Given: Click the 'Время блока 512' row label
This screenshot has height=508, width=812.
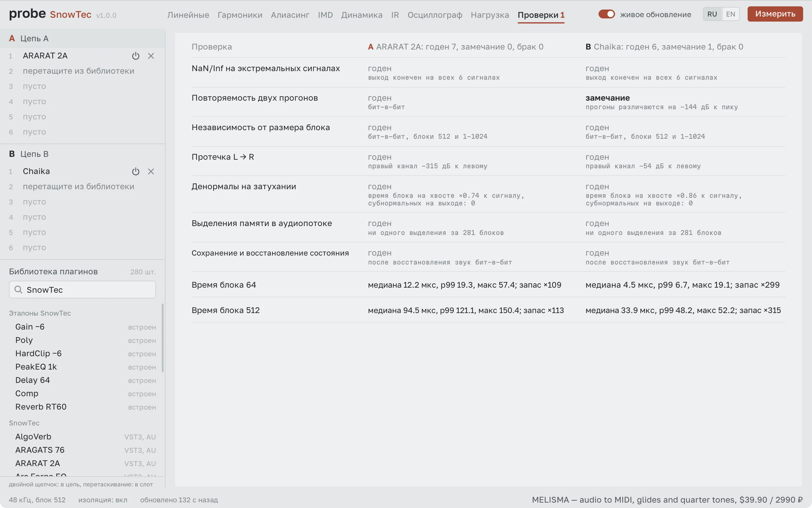Looking at the screenshot, I should coord(226,310).
